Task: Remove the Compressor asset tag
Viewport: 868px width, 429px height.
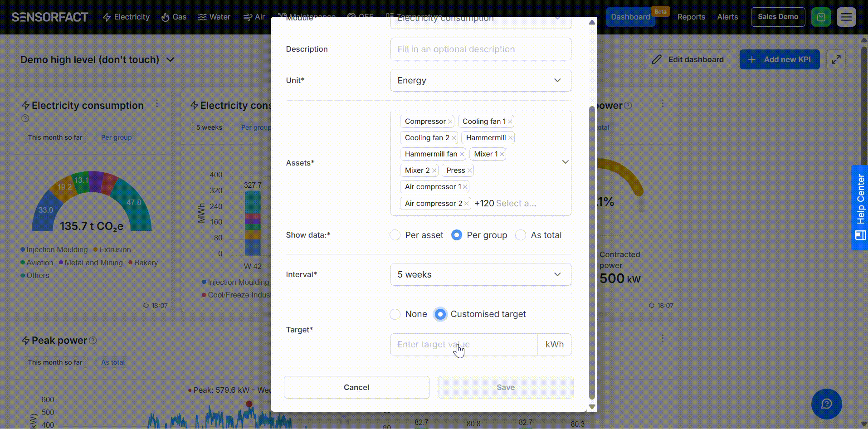Action: point(450,122)
